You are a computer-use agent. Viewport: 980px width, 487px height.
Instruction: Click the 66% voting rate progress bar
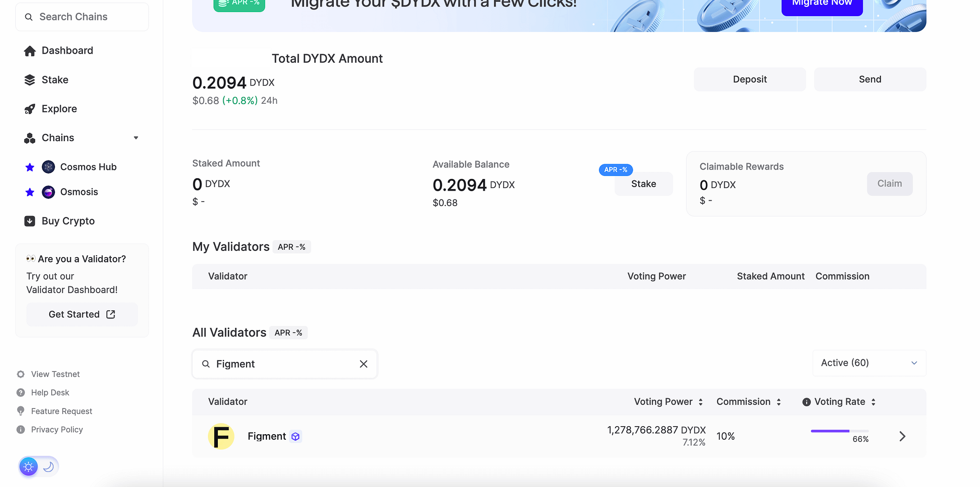(x=839, y=431)
